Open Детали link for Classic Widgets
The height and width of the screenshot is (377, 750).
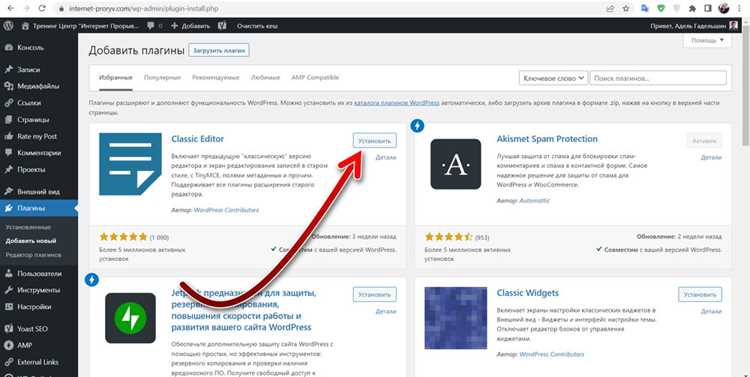(711, 311)
